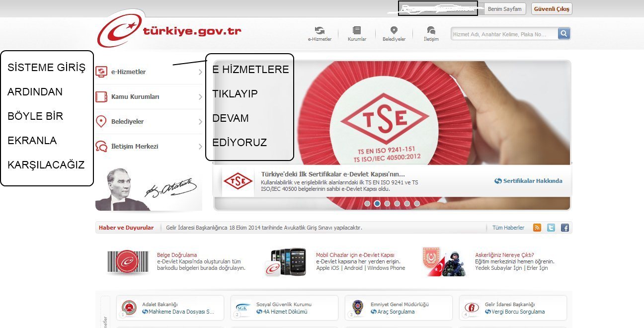Open the RSS feed icon

[537, 228]
